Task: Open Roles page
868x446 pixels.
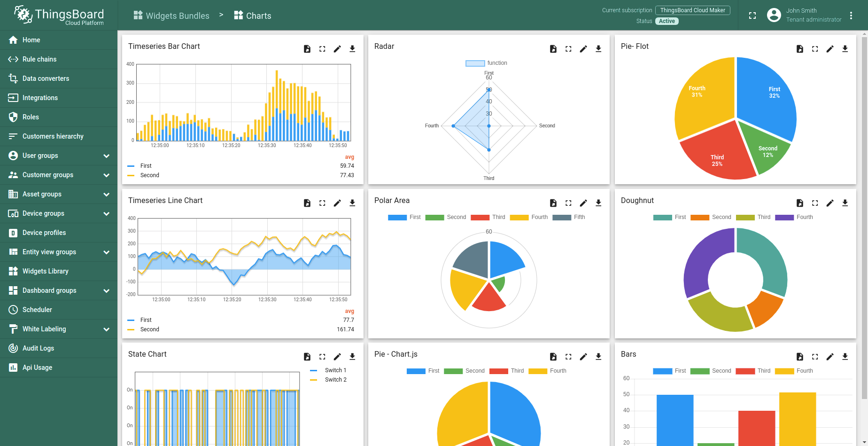Action: pyautogui.click(x=59, y=117)
